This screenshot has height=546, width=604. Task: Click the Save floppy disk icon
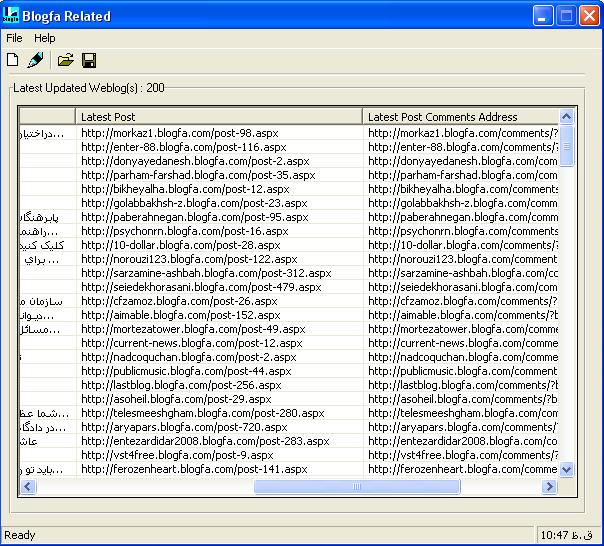click(89, 60)
